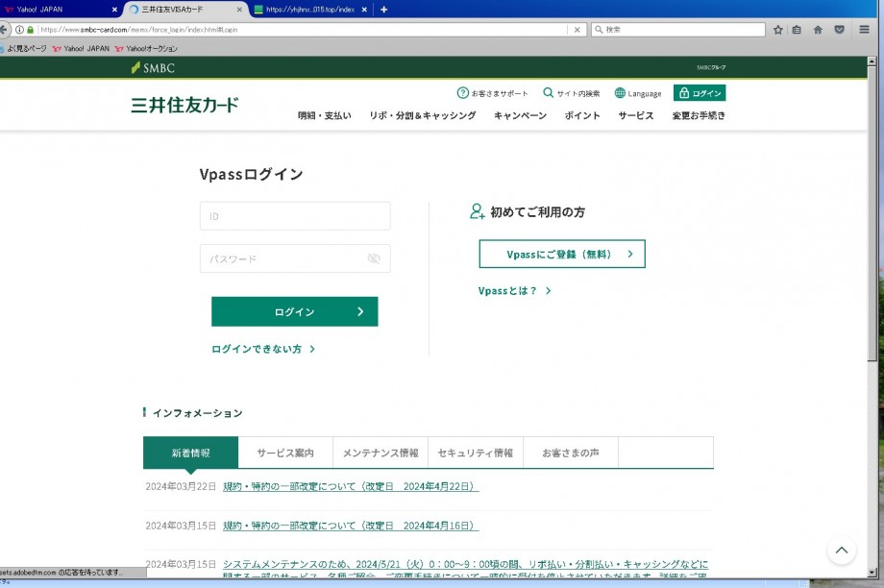
Task: Open Yahoo! JAPAN bookmark in bookmarks bar
Action: 81,48
